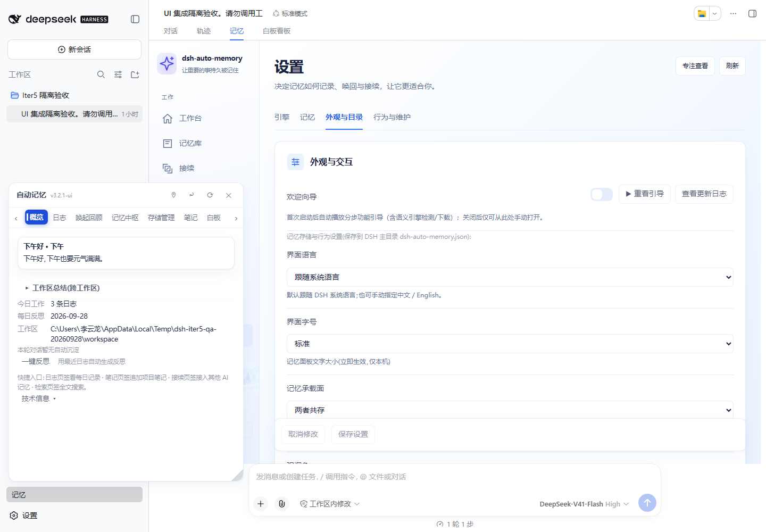Refresh the 自动记忆 floating panel
The width and height of the screenshot is (766, 532).
[210, 195]
